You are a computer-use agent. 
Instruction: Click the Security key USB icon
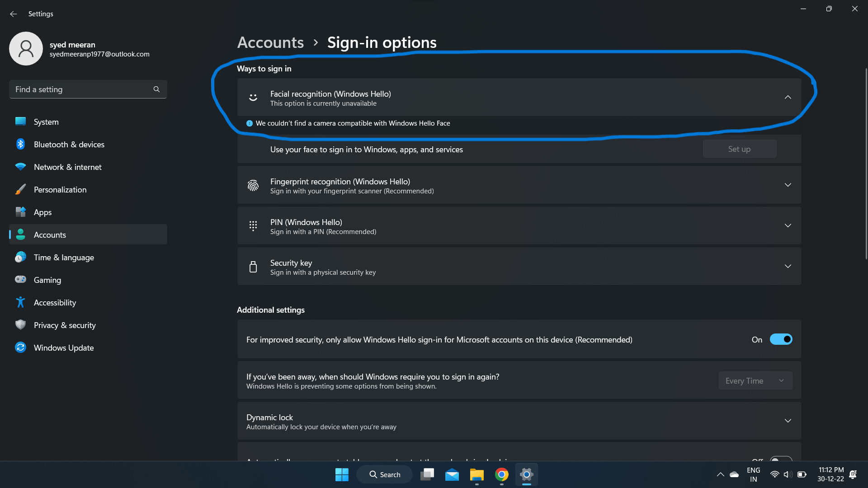tap(253, 267)
